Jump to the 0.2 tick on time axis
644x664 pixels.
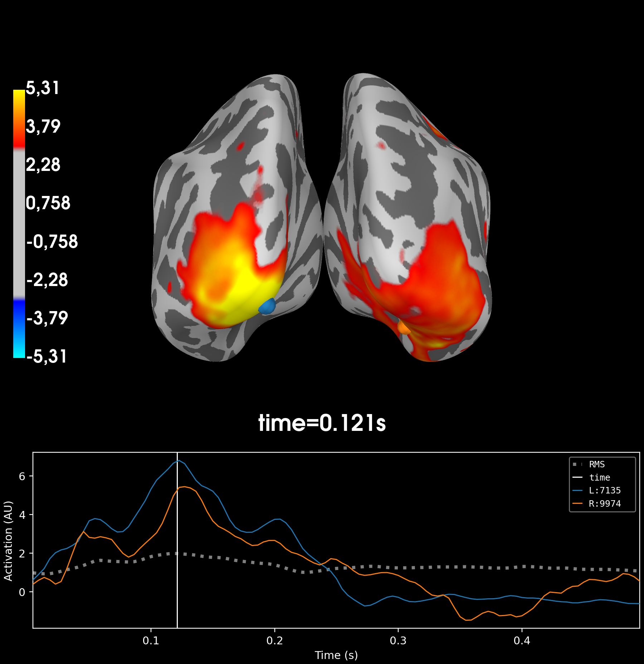[274, 640]
